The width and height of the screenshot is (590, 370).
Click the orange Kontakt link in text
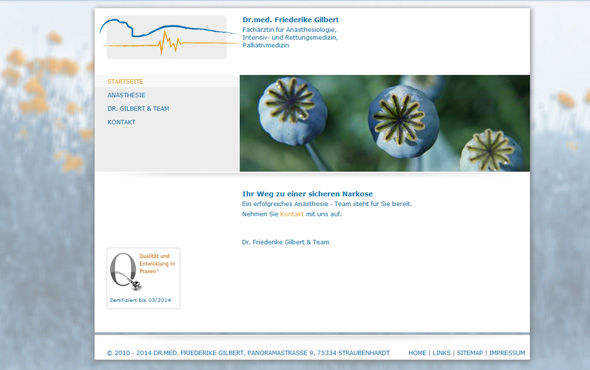[x=292, y=214]
